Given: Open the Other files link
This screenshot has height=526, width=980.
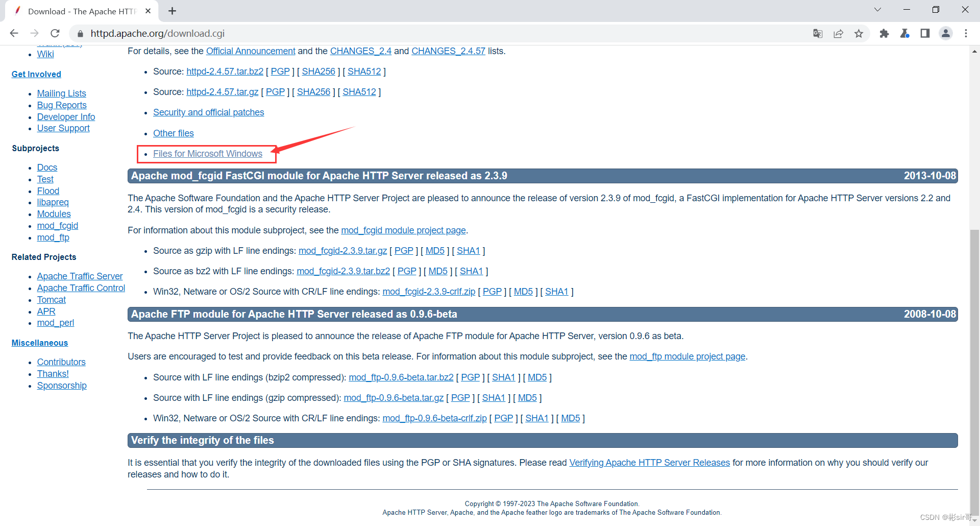Looking at the screenshot, I should (174, 133).
